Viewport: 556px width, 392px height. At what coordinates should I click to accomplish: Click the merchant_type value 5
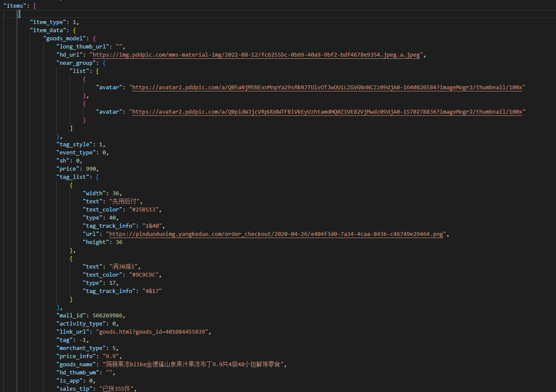[114, 348]
